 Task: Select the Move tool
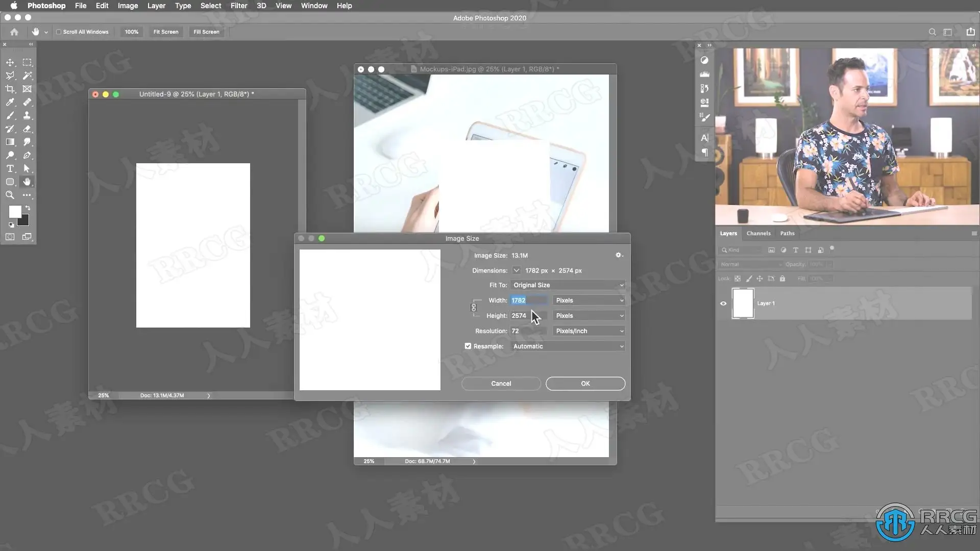[10, 62]
